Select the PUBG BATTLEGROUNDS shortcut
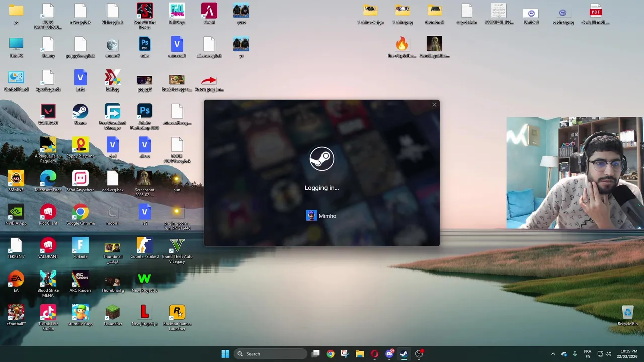The height and width of the screenshot is (362, 644). click(x=48, y=16)
